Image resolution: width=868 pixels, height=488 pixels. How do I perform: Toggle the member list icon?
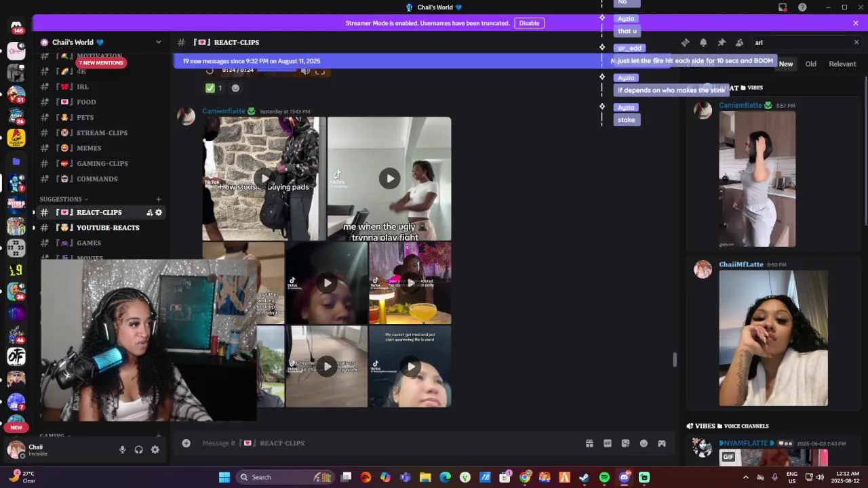click(x=739, y=42)
